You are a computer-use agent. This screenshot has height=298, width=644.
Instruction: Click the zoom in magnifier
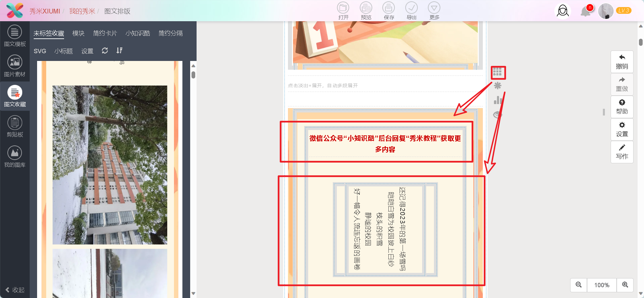click(x=625, y=285)
